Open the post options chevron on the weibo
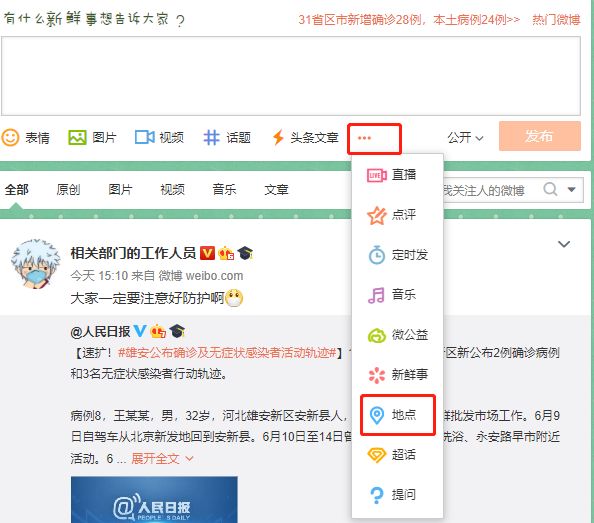 564,244
